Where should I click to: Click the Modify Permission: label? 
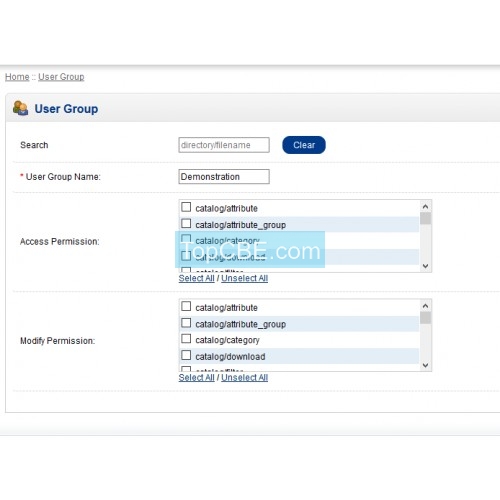[x=58, y=341]
